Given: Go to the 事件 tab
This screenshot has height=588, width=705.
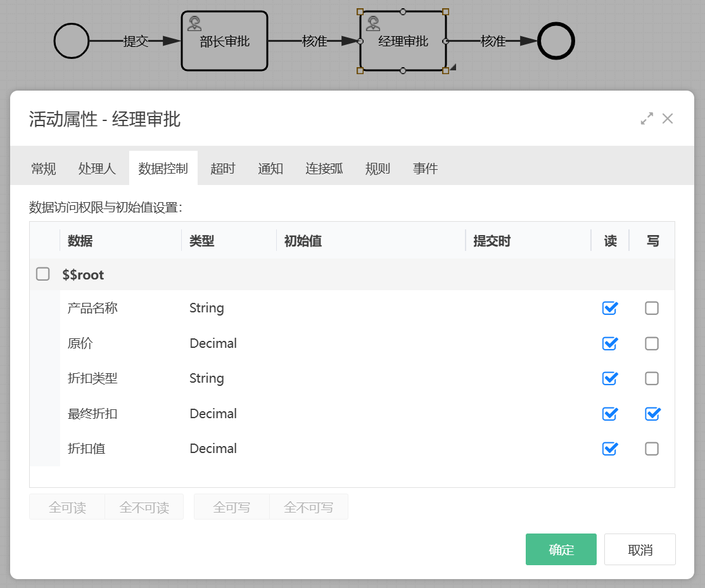Looking at the screenshot, I should [x=425, y=169].
